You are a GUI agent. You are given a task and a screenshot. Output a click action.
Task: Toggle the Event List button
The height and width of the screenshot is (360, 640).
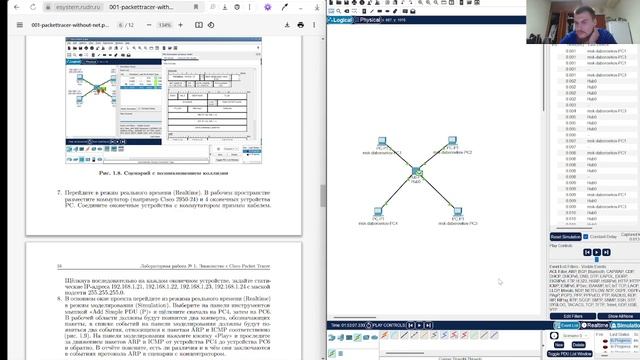[567, 325]
